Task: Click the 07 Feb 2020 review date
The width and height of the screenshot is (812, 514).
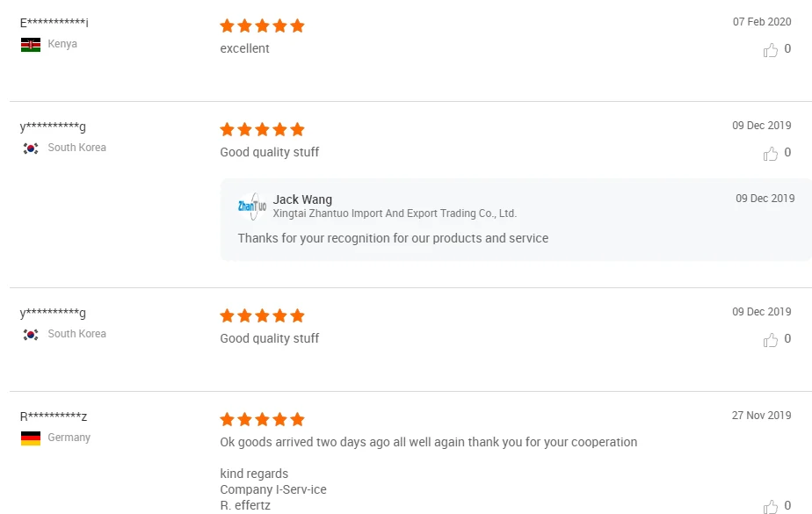Action: click(762, 22)
